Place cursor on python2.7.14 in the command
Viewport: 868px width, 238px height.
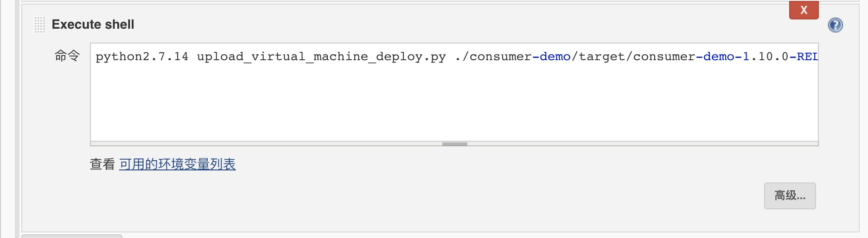click(x=142, y=57)
